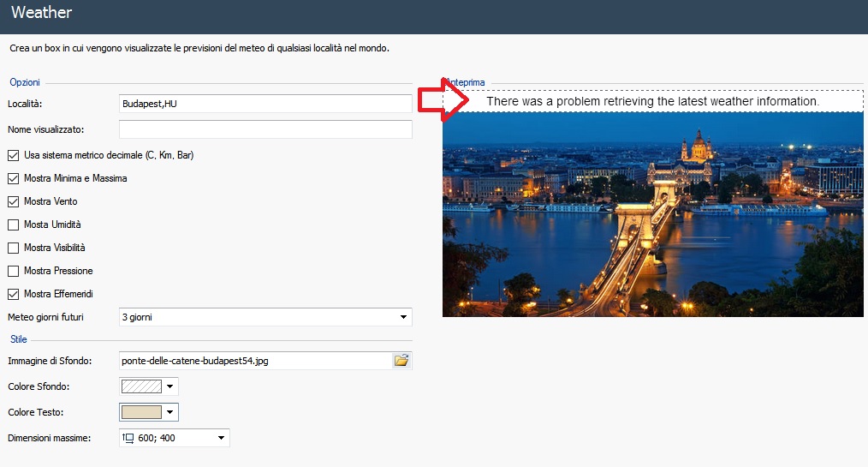Click the 'Meteo giorni futuri' label
868x467 pixels.
[45, 317]
